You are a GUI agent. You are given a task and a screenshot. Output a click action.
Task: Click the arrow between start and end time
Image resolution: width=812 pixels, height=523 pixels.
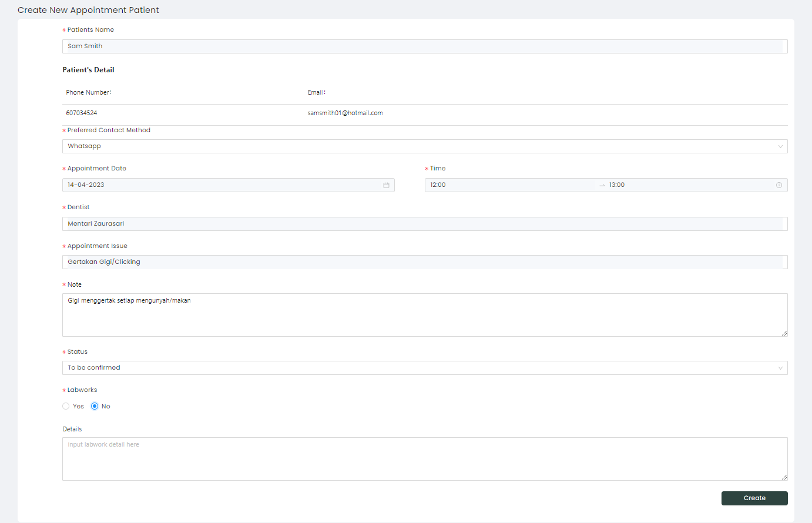coord(602,185)
